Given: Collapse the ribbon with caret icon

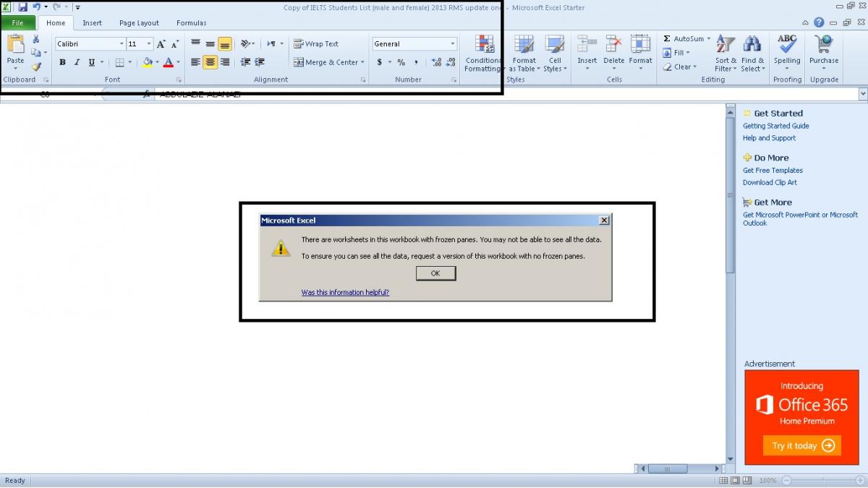Looking at the screenshot, I should click(806, 23).
